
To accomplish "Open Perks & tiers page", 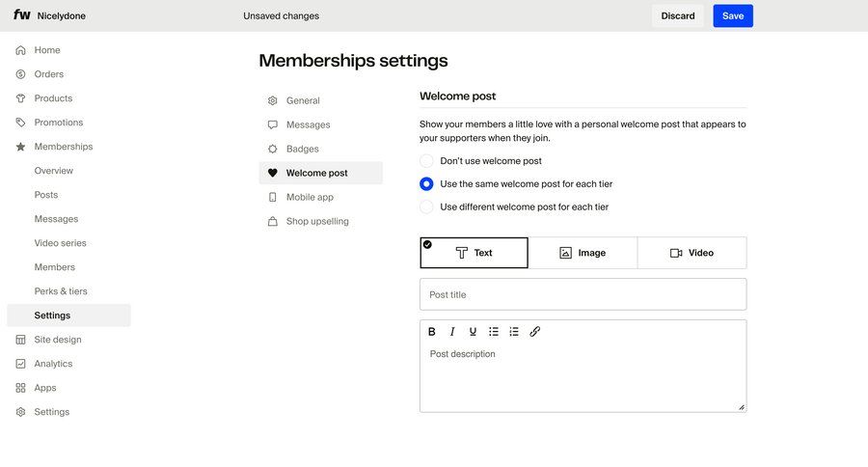I will point(61,291).
